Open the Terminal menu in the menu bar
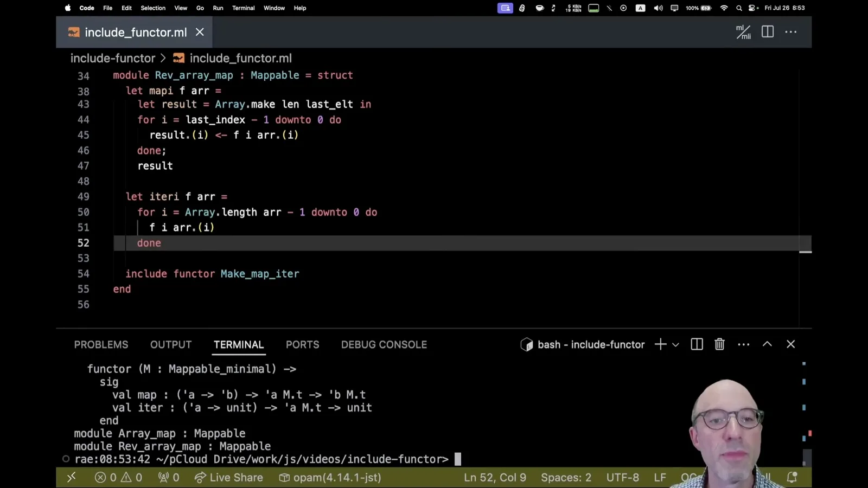The height and width of the screenshot is (488, 868). click(243, 8)
